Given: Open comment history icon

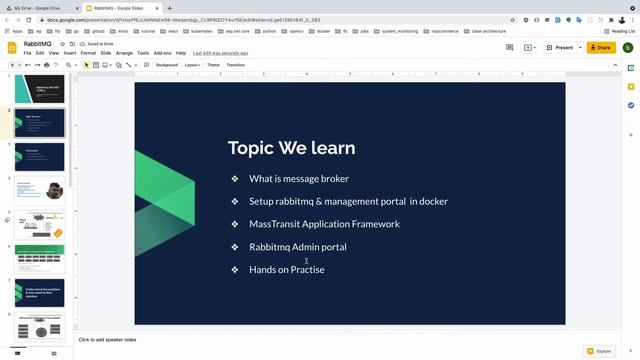Looking at the screenshot, I should click(509, 48).
